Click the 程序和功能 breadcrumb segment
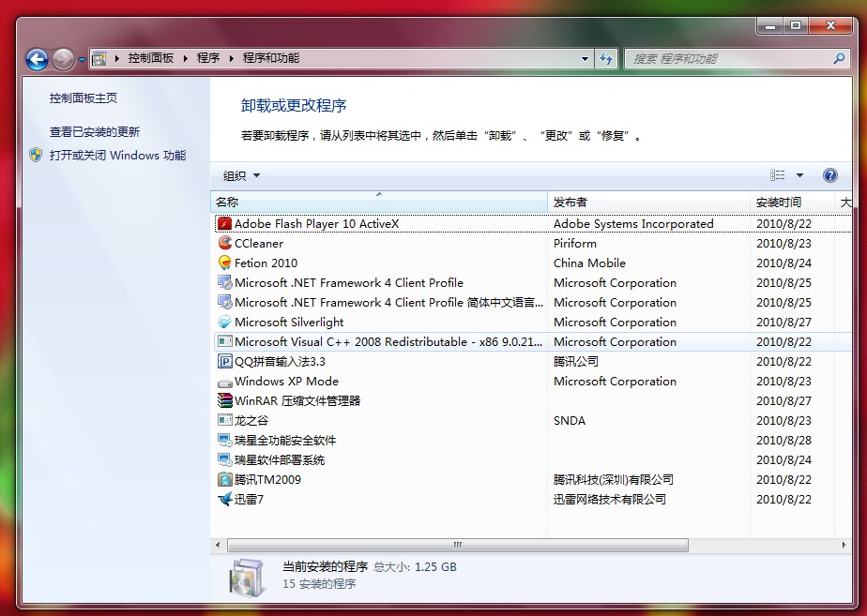The height and width of the screenshot is (616, 867). click(271, 58)
